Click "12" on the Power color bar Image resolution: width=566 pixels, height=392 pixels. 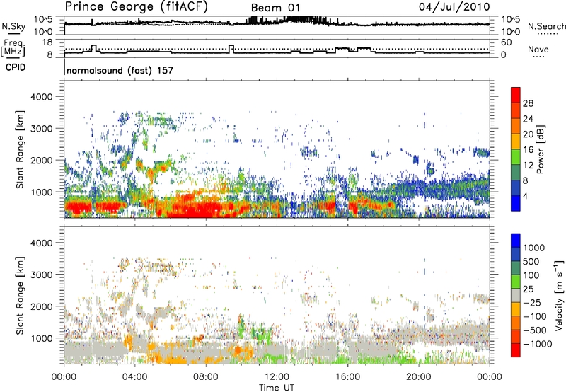(528, 166)
